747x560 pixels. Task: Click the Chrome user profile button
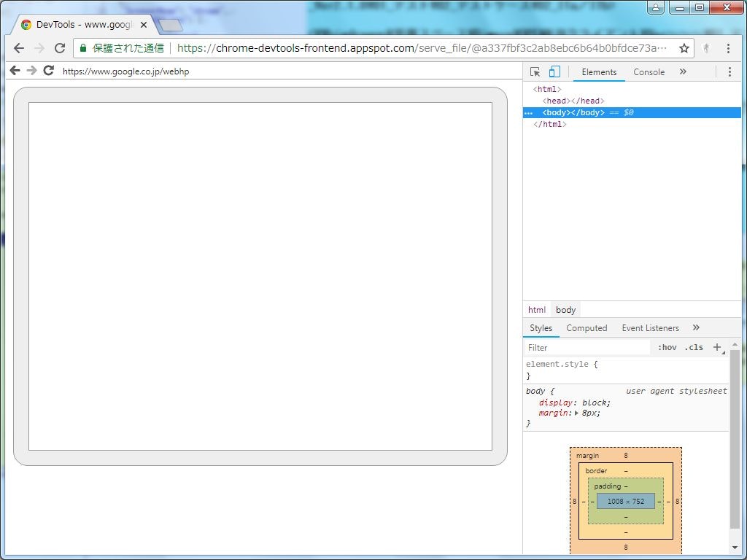tap(656, 7)
